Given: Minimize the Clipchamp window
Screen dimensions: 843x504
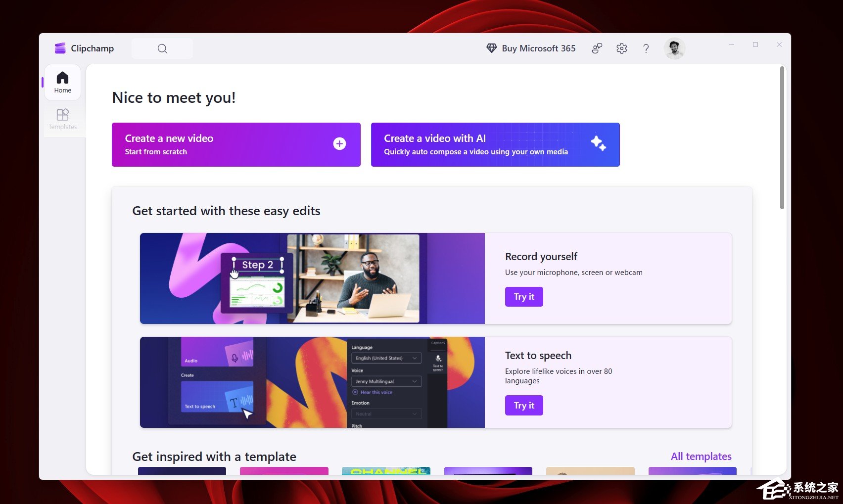Looking at the screenshot, I should pos(732,45).
